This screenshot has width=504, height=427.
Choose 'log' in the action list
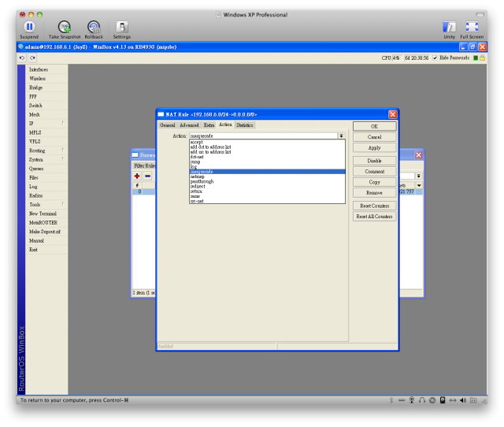268,166
